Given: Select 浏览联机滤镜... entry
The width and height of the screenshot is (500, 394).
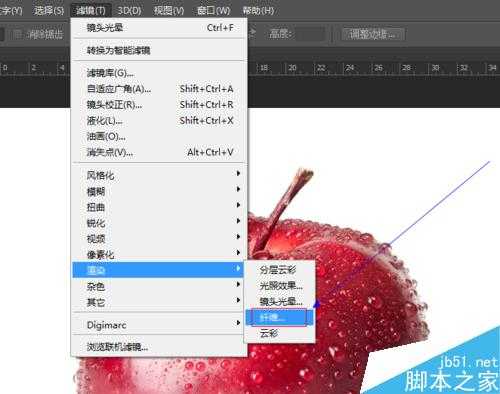Looking at the screenshot, I should pyautogui.click(x=159, y=347).
